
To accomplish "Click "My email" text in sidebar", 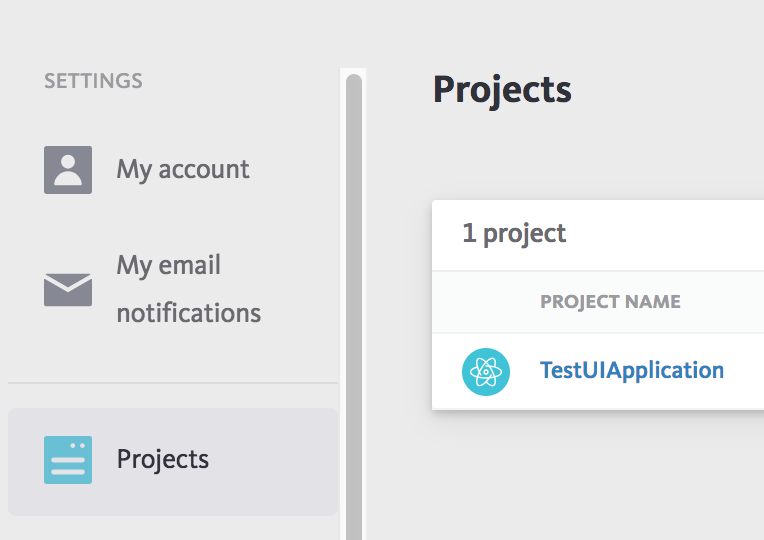I will (x=169, y=266).
